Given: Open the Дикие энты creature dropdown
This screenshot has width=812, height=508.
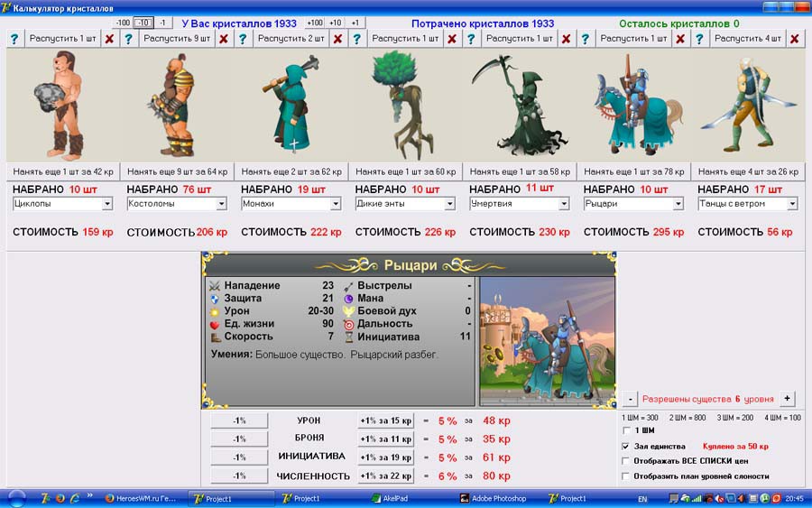Looking at the screenshot, I should pos(449,204).
